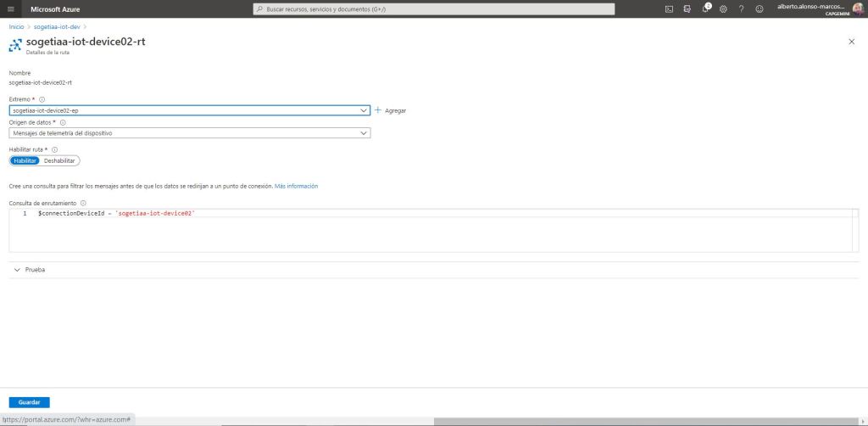The width and height of the screenshot is (868, 426).
Task: Launch Cloud Shell from the top bar
Action: [669, 8]
